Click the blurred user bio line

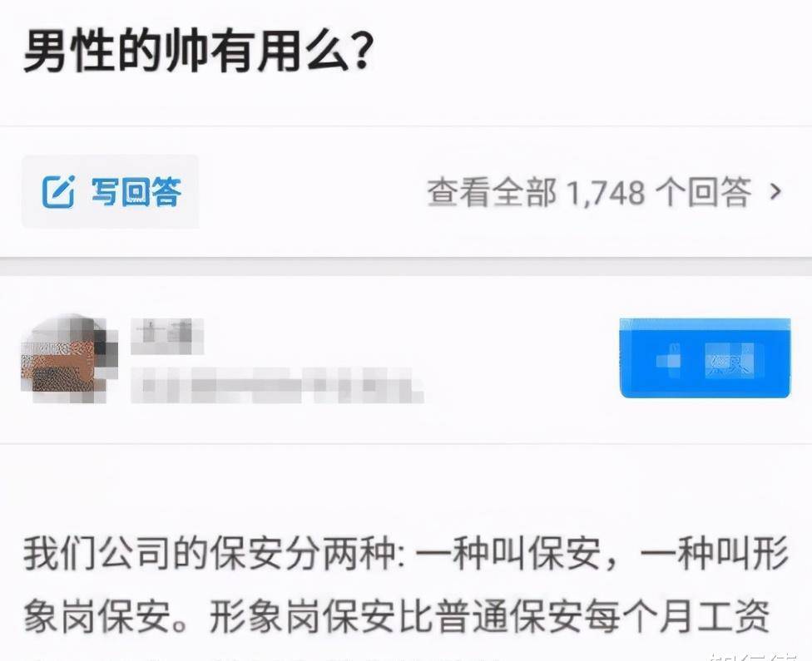[277, 385]
